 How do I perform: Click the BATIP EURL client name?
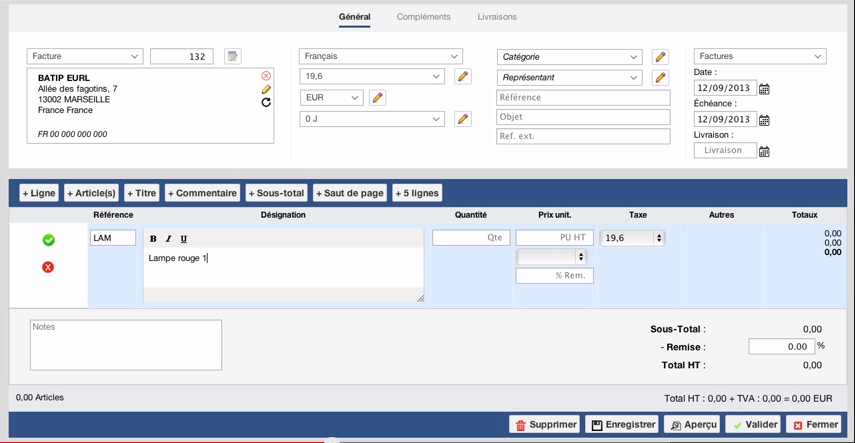pos(64,79)
